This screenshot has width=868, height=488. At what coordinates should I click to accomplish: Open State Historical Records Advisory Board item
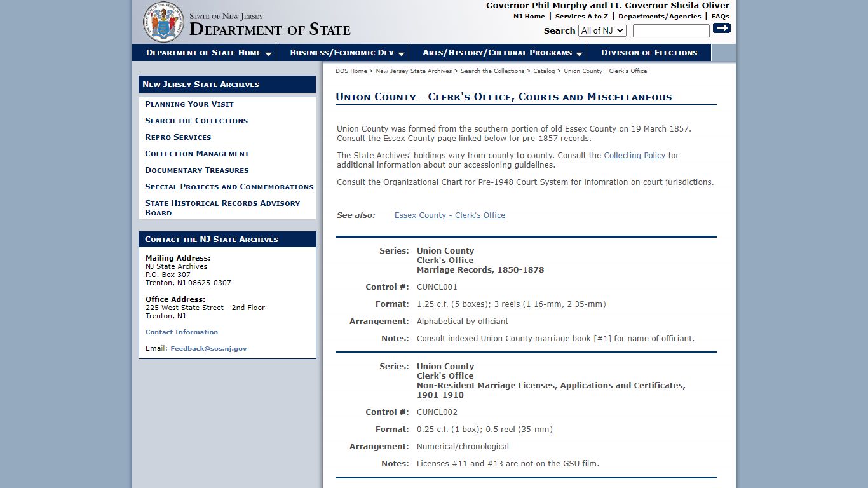(222, 208)
